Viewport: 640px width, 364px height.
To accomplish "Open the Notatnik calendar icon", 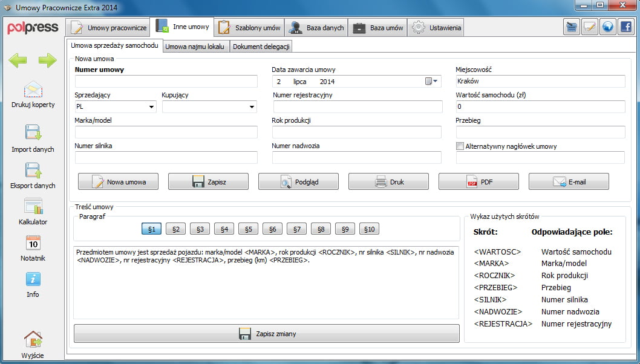I will (x=33, y=243).
